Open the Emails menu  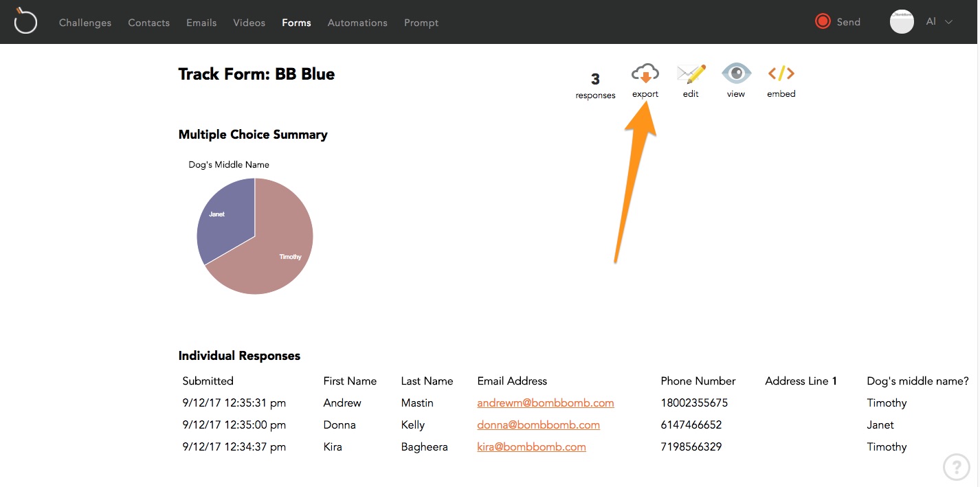click(x=201, y=23)
